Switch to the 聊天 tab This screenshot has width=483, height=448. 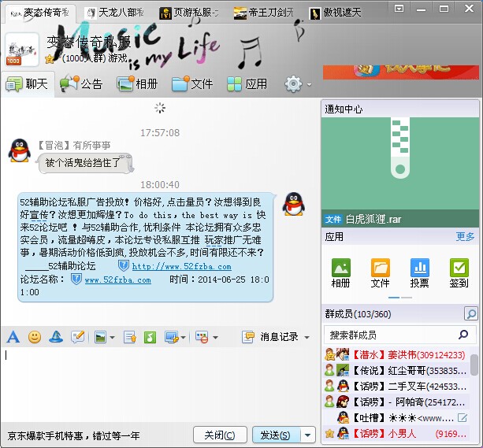click(28, 84)
